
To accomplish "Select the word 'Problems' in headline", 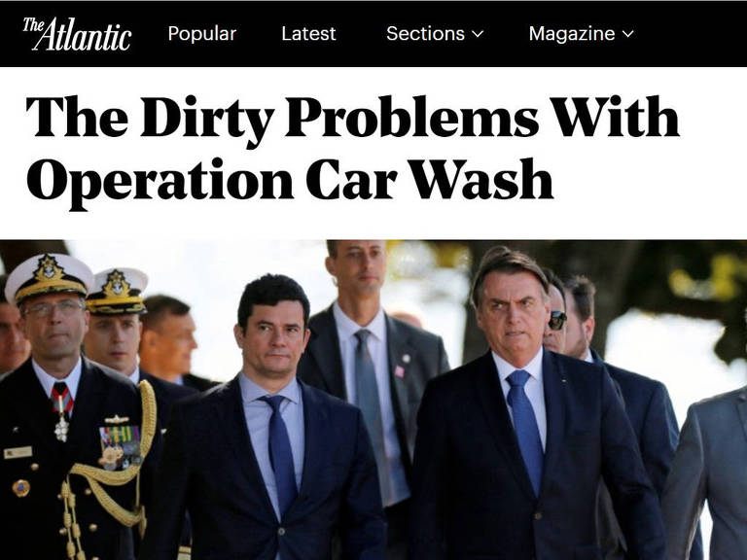I will click(412, 117).
